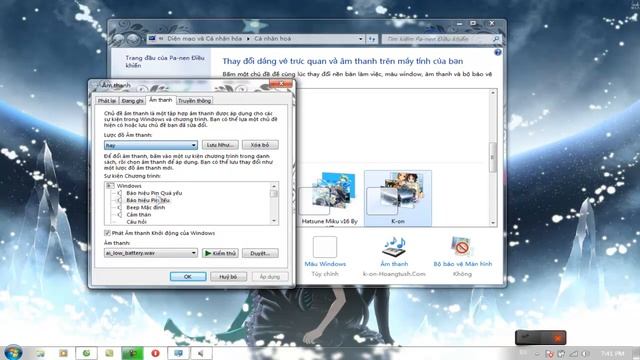Maximize the Personalization window
Screen dimensions: 640x360
(x=473, y=24)
